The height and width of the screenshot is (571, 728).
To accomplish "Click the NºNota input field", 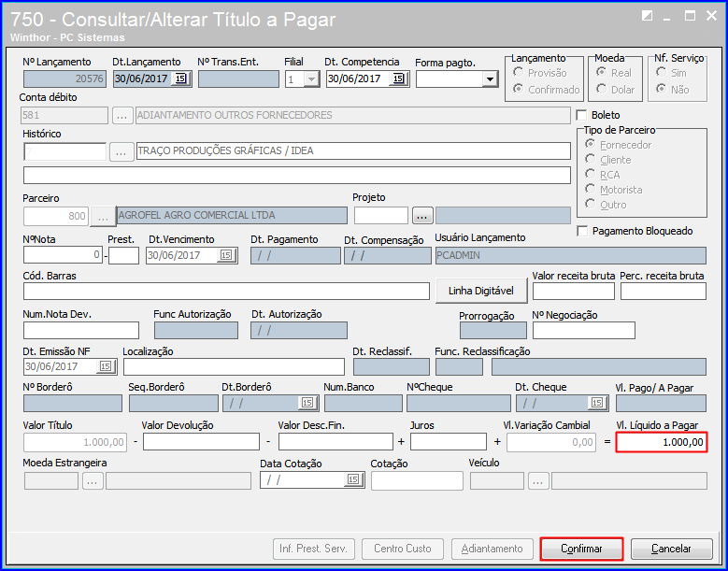I will point(63,255).
